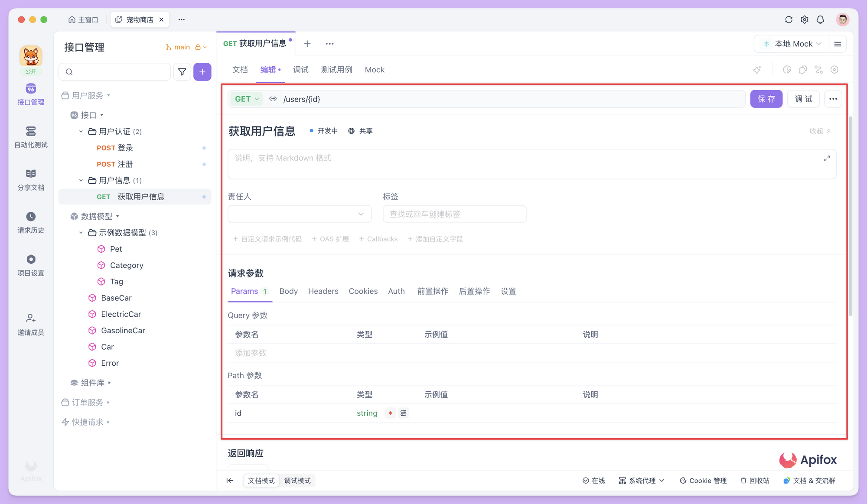Image resolution: width=867 pixels, height=504 pixels.
Task: Switch to the Mock tab
Action: [x=375, y=70]
